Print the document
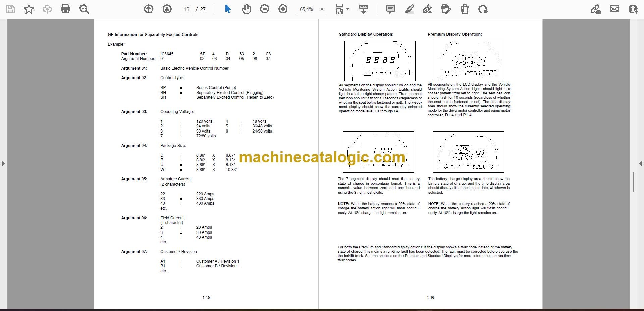The width and height of the screenshot is (644, 311). click(65, 9)
